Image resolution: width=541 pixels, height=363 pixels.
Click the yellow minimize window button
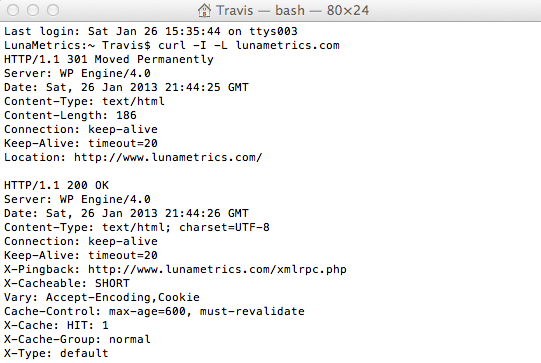[x=33, y=10]
